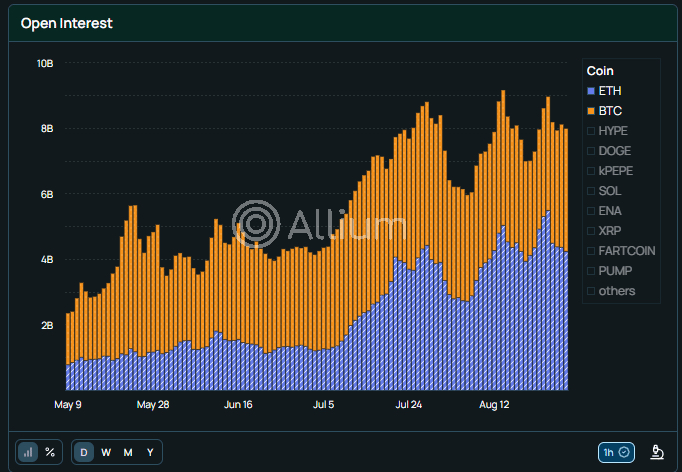Select daily D granularity
Viewport: 682px width, 472px height.
tap(84, 452)
